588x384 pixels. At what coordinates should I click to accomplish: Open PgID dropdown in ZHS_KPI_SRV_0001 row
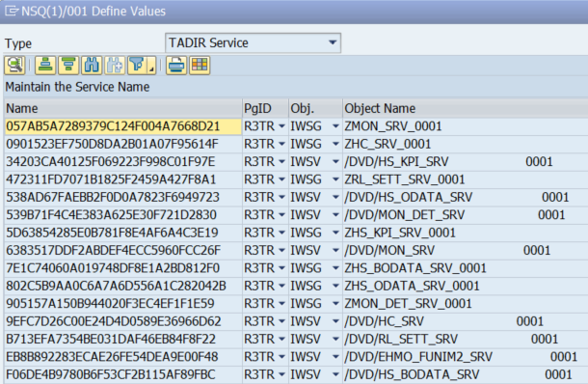coord(281,233)
